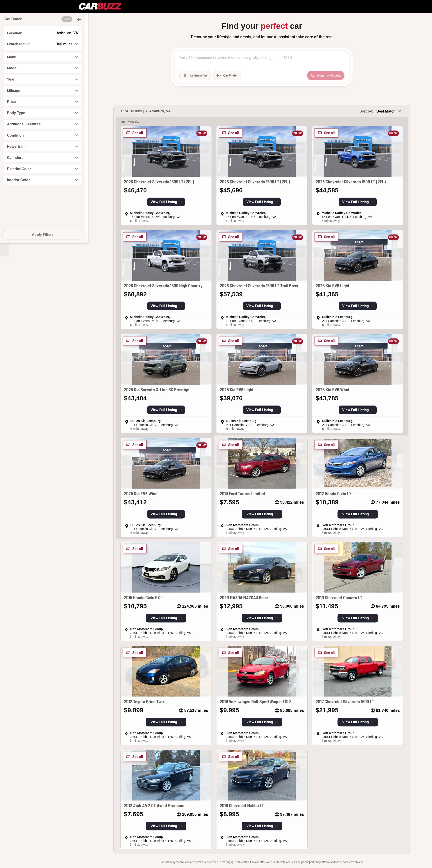Click Clear button in Car Finder panel
Viewport: 432px width, 868px height.
(x=67, y=19)
